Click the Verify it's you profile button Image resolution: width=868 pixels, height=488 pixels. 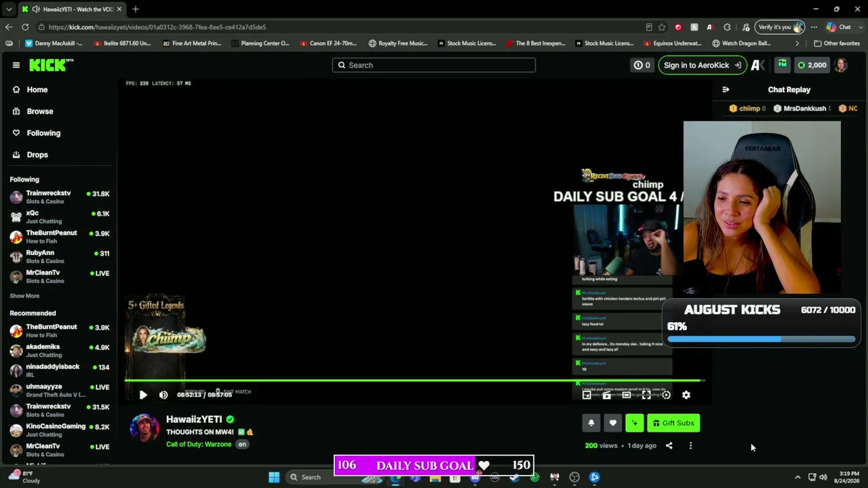(781, 27)
